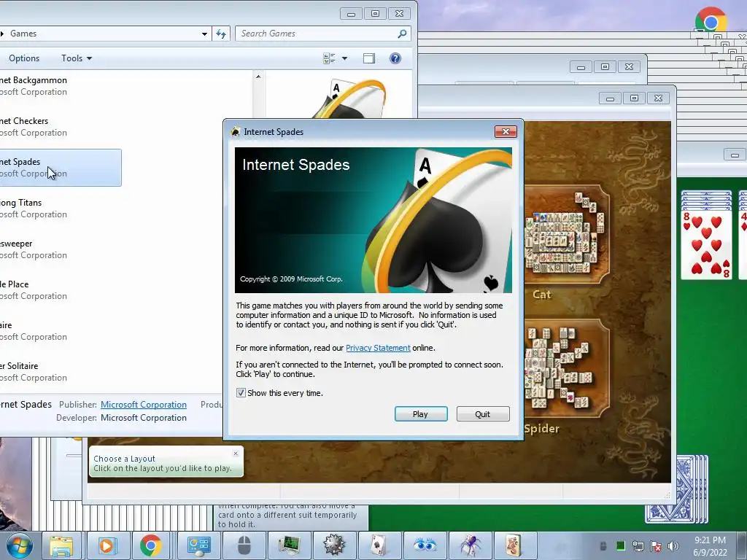Click Quit in Internet Spades dialog

(x=483, y=414)
